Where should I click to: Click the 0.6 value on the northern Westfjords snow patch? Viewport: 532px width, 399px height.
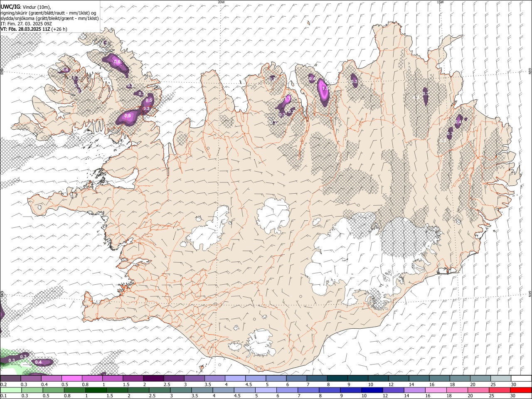click(x=117, y=62)
